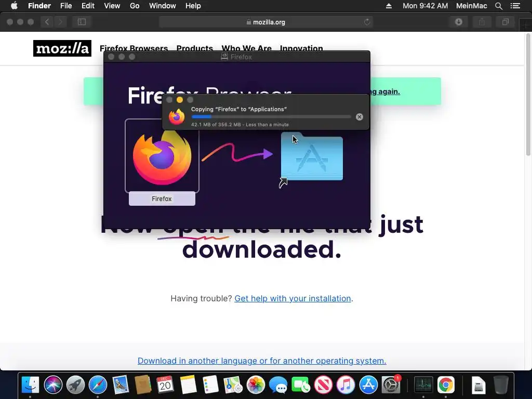Open Reminders app in dock

tap(210, 385)
